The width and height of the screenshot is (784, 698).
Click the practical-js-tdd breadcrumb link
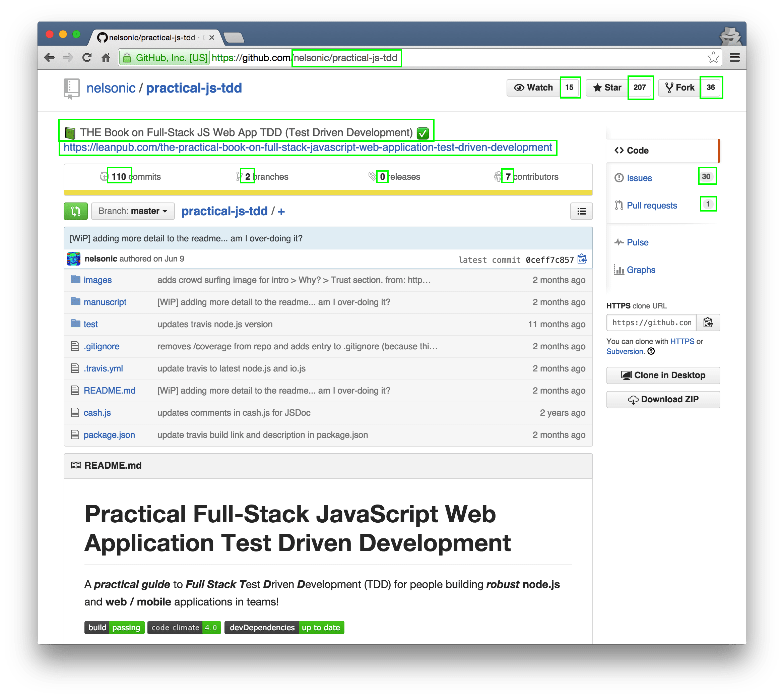[x=224, y=211]
